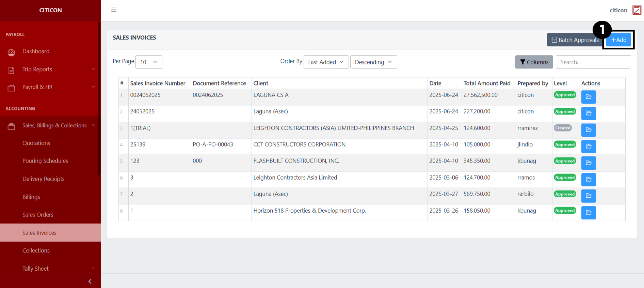Click the Approved badge for invoice 0024062025
The width and height of the screenshot is (644, 288).
pos(565,95)
